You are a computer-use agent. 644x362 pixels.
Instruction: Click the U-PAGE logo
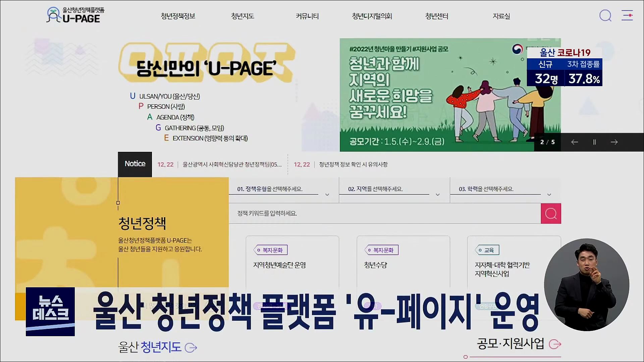75,15
